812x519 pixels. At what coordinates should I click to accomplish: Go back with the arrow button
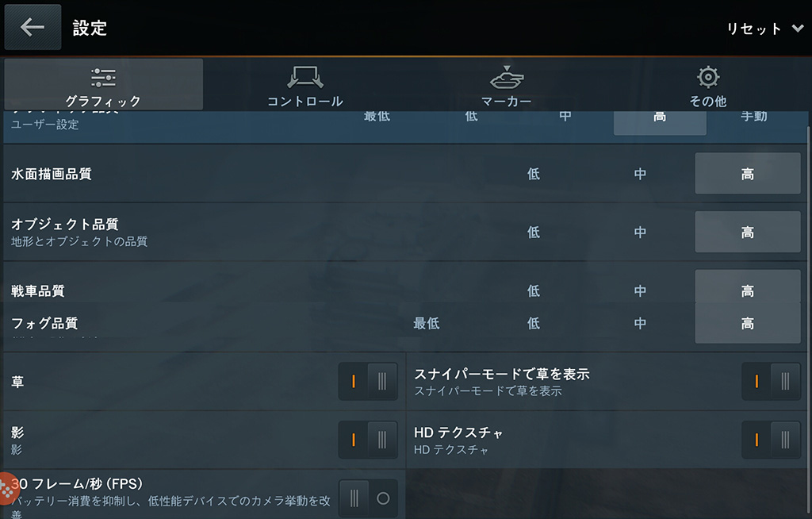(33, 27)
